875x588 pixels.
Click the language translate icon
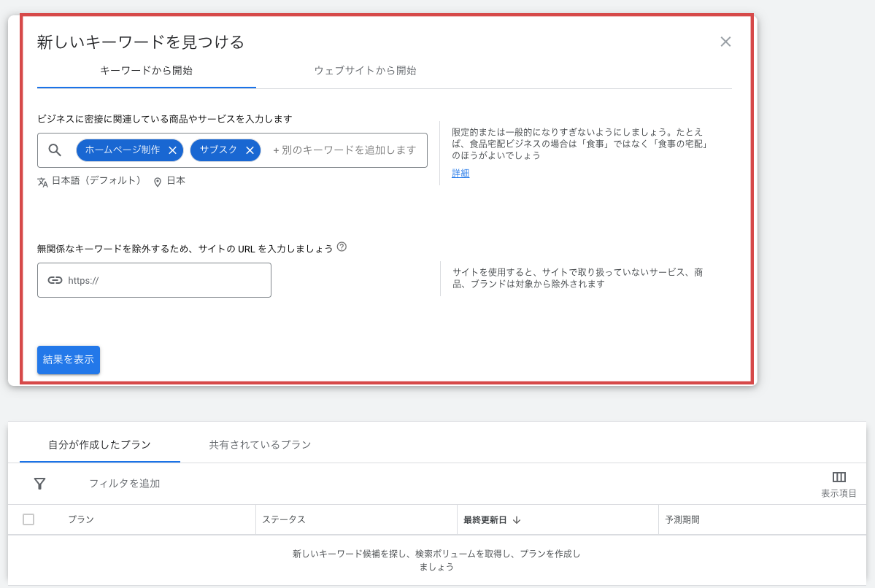pyautogui.click(x=42, y=182)
